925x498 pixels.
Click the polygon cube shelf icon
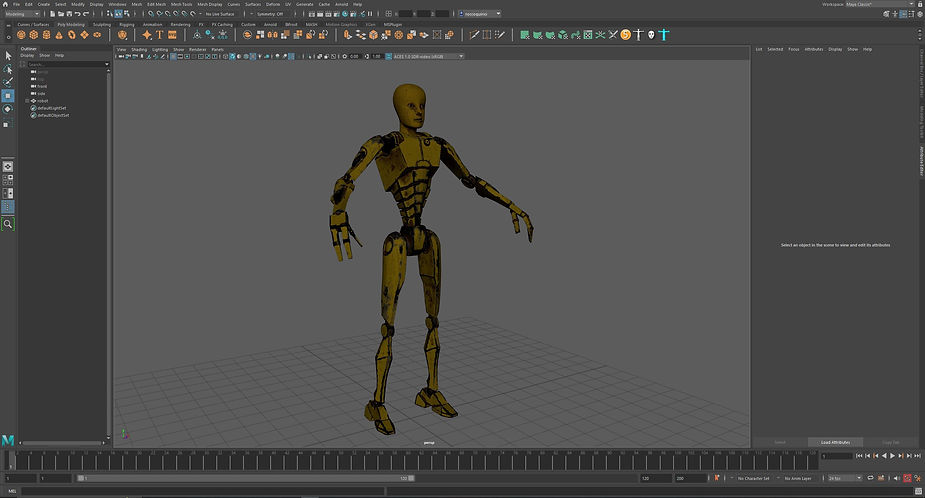[34, 35]
